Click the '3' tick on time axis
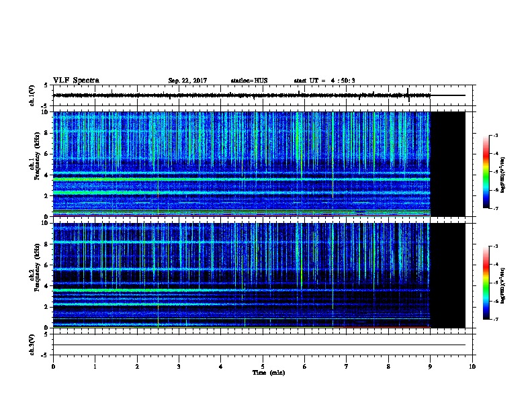 click(179, 367)
